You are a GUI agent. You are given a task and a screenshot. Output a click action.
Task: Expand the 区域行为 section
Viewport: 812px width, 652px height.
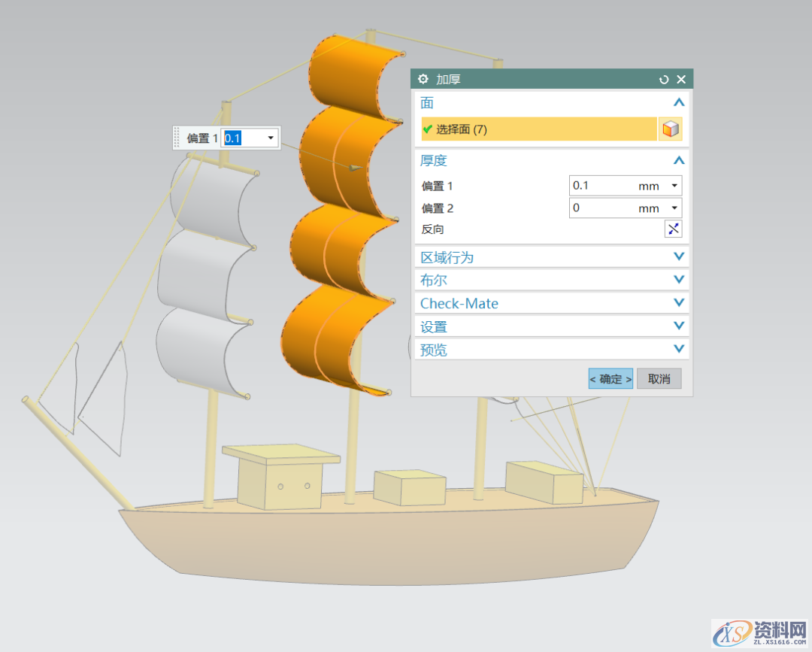(x=679, y=257)
